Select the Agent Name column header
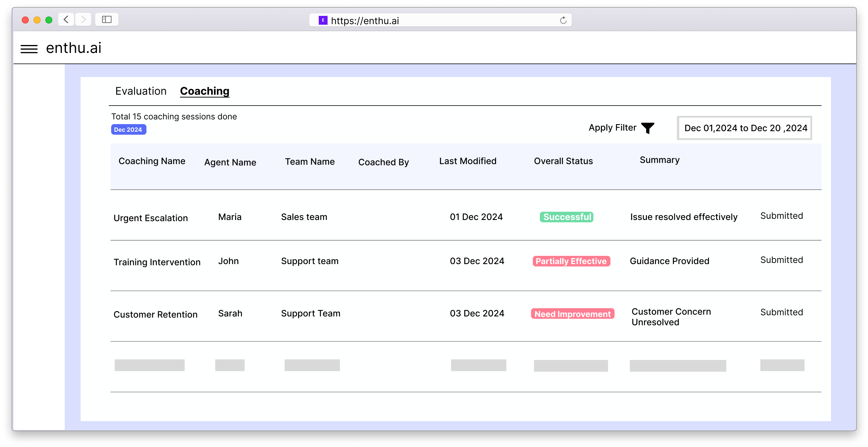This screenshot has width=868, height=447. tap(230, 161)
